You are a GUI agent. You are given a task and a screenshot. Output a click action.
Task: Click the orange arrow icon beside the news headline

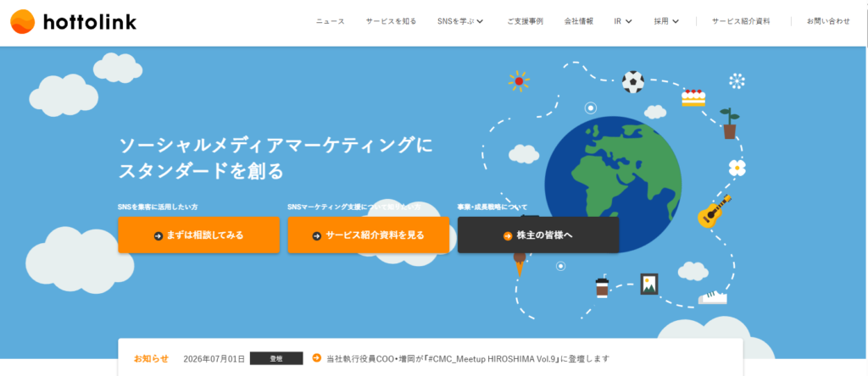click(x=317, y=357)
